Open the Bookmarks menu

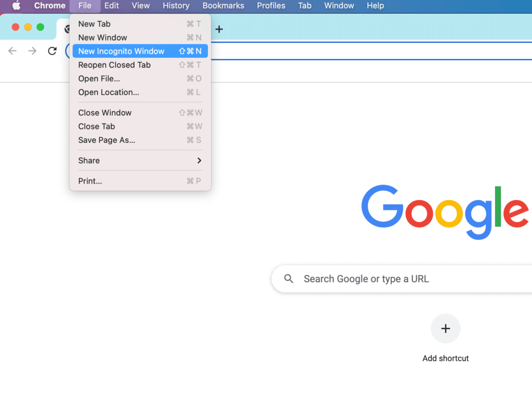click(223, 6)
